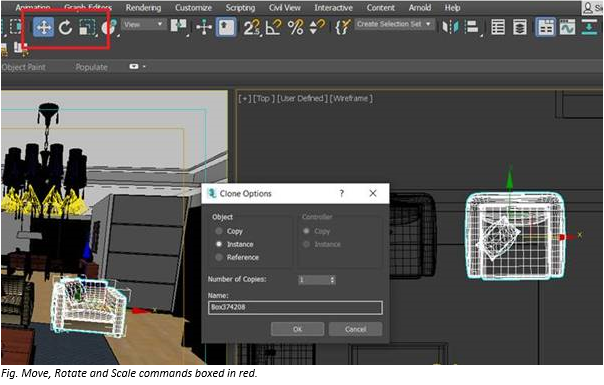Open the Customize menu
Viewport: 604px width, 385px height.
point(193,8)
